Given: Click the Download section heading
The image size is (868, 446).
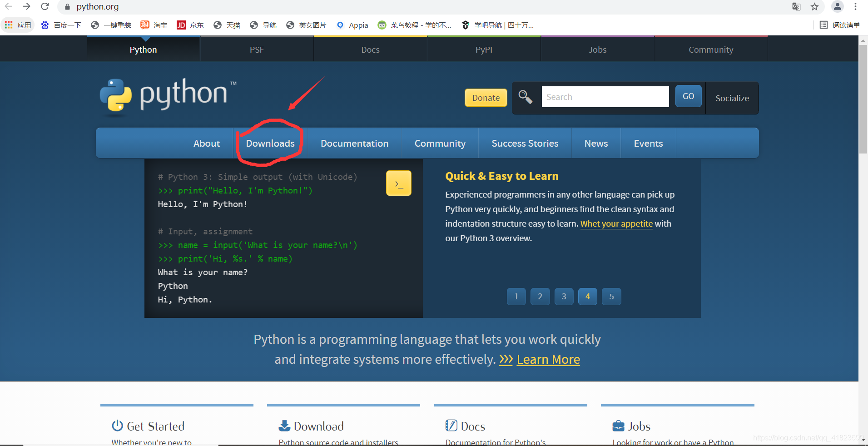Looking at the screenshot, I should click(x=318, y=426).
